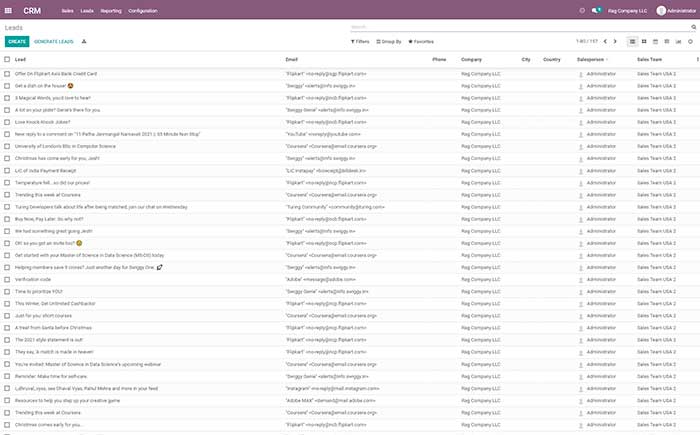Click the Instagram no-reply email cell
This screenshot has width=700, height=435.
click(x=333, y=389)
